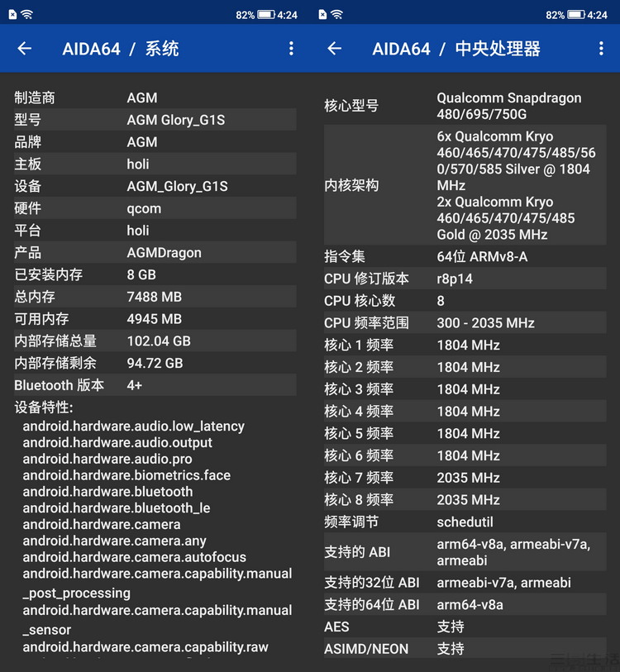620x672 pixels.
Task: Select the 核心 5 频率 row
Action: click(465, 433)
